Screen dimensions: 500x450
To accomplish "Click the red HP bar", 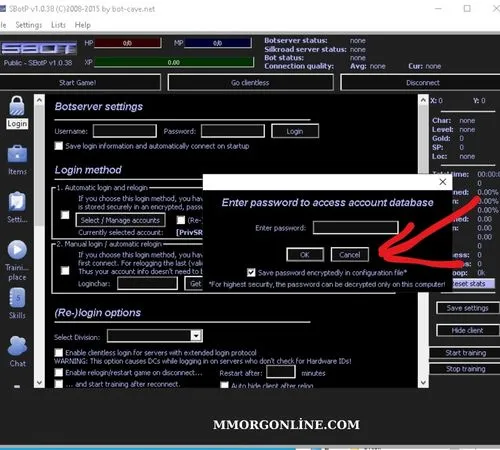I will point(128,43).
